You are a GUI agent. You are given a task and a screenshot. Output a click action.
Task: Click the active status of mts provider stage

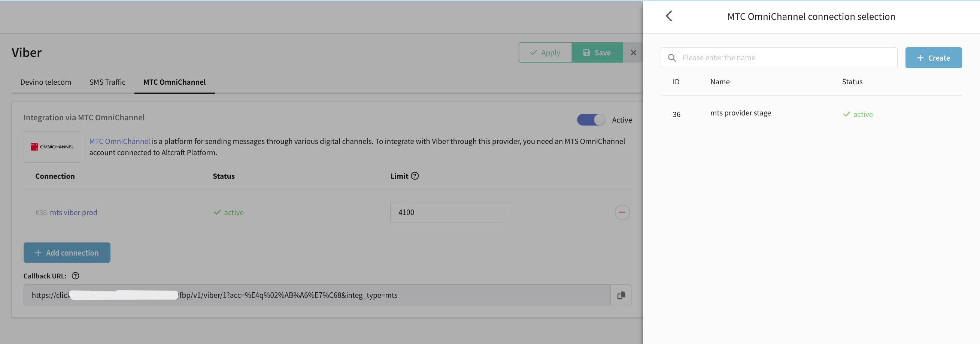pyautogui.click(x=858, y=115)
